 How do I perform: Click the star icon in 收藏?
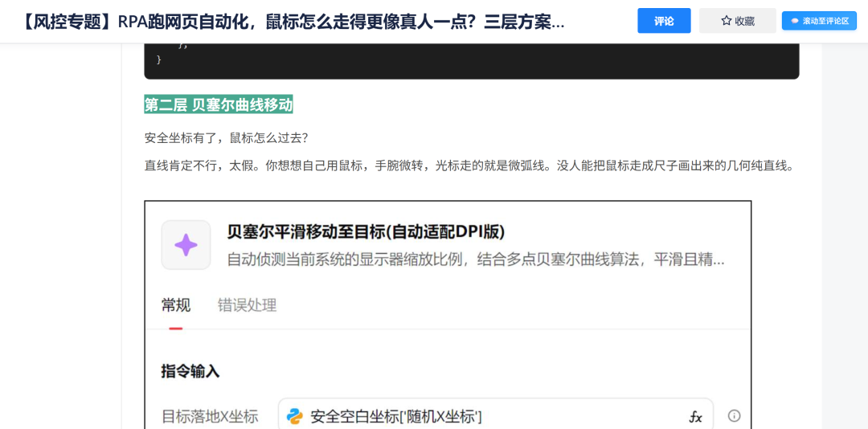tap(727, 21)
